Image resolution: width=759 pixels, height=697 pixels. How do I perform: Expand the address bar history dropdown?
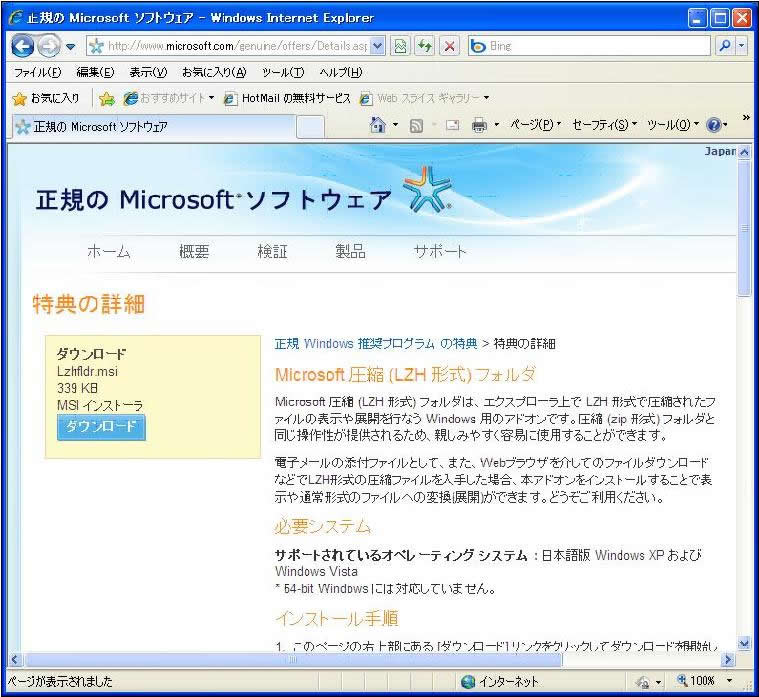(x=378, y=46)
